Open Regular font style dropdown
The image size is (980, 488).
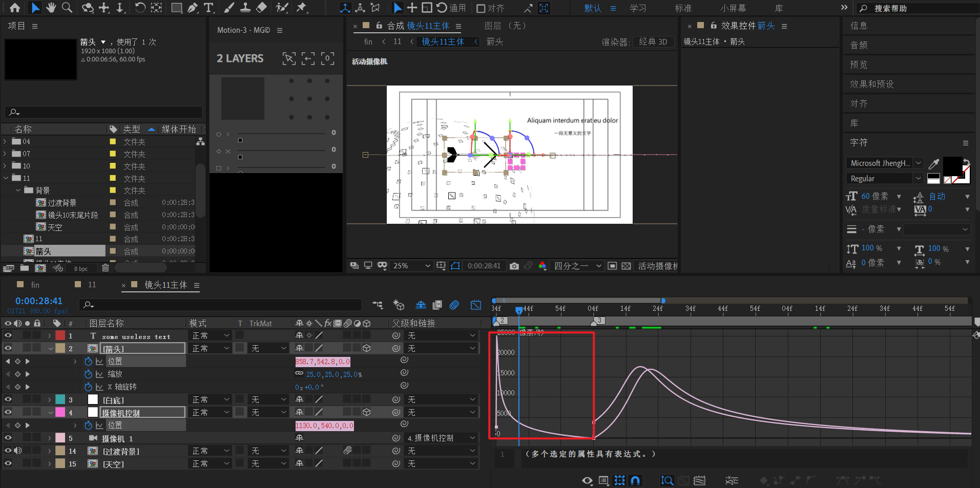[885, 178]
